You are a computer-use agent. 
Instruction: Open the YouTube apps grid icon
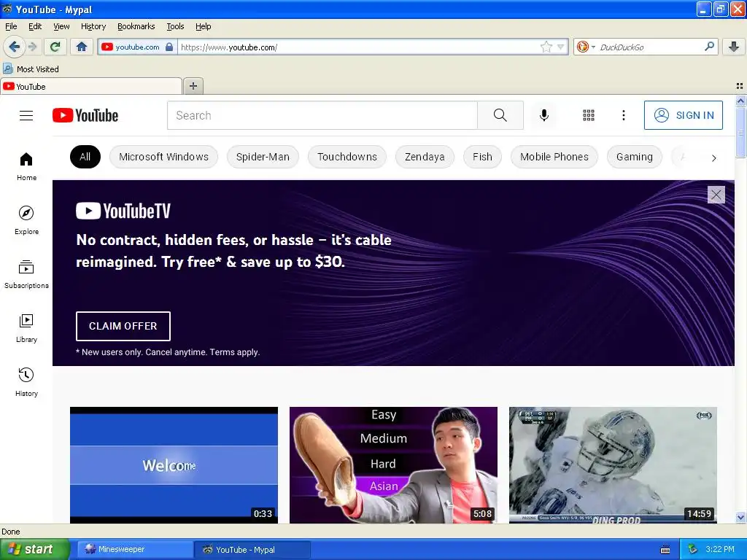coord(589,115)
